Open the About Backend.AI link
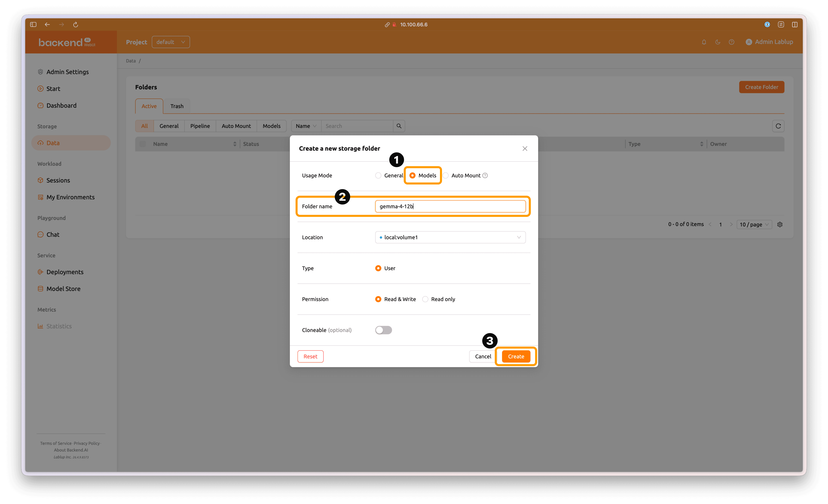 click(x=71, y=450)
